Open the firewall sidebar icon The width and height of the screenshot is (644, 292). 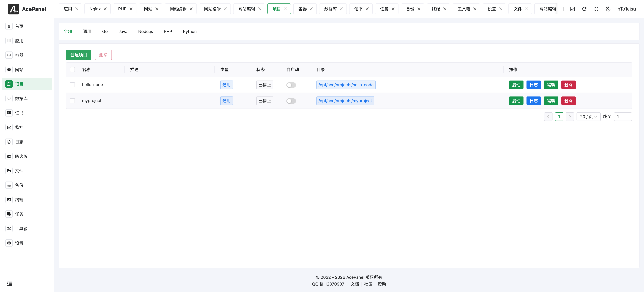point(9,156)
